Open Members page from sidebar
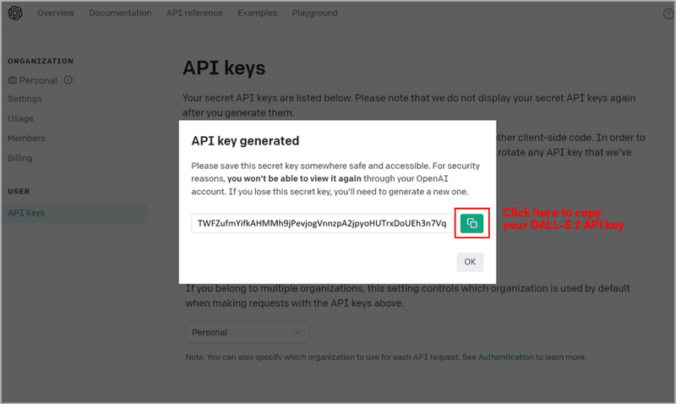Image resolution: width=676 pixels, height=404 pixels. tap(26, 138)
